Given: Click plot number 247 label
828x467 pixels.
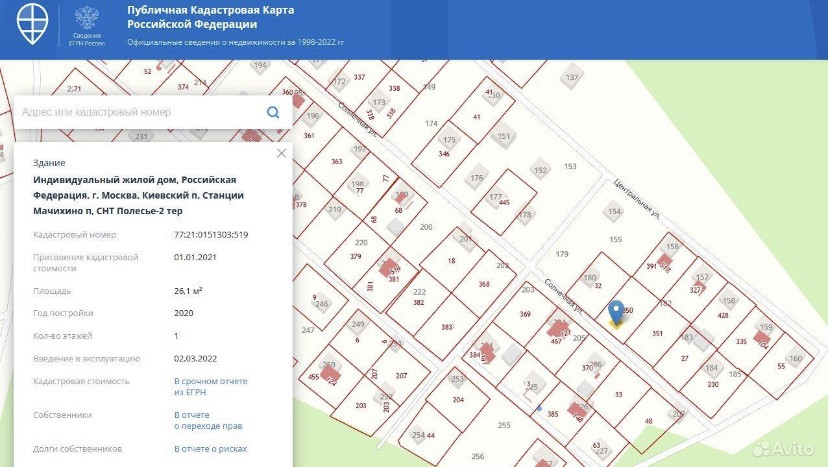Looking at the screenshot, I should pos(308,330).
